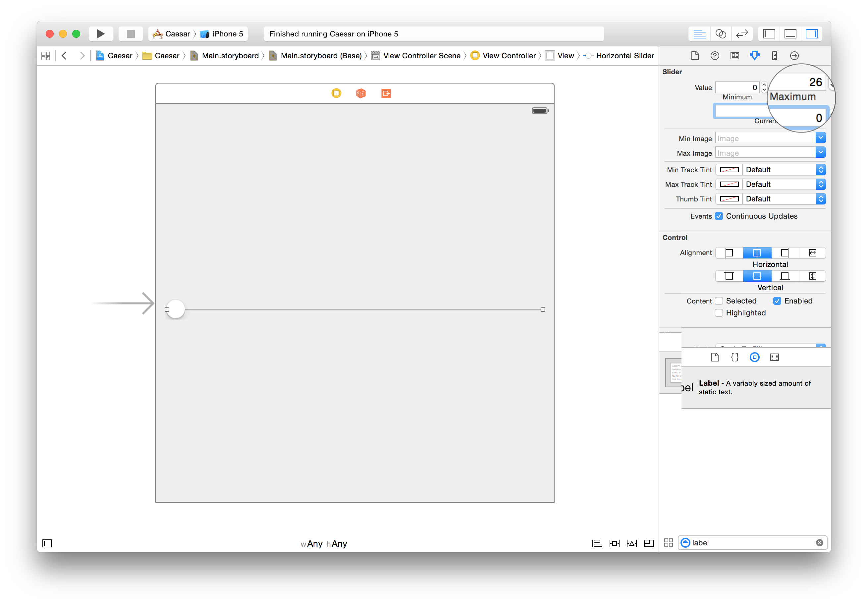868x605 pixels.
Task: Open the Attributes inspector tab
Action: pos(755,56)
